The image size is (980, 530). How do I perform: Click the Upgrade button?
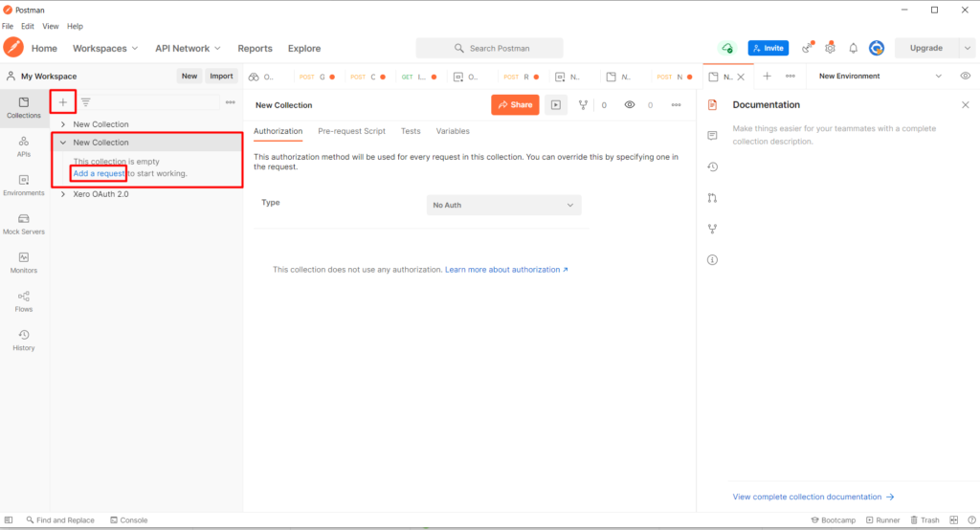pyautogui.click(x=926, y=48)
